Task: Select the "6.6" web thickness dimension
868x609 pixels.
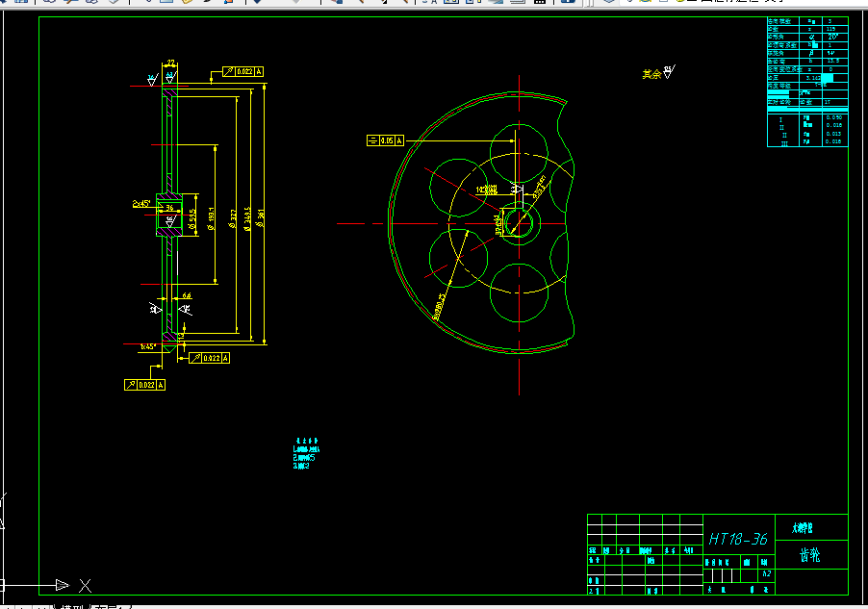Action: coord(187,295)
